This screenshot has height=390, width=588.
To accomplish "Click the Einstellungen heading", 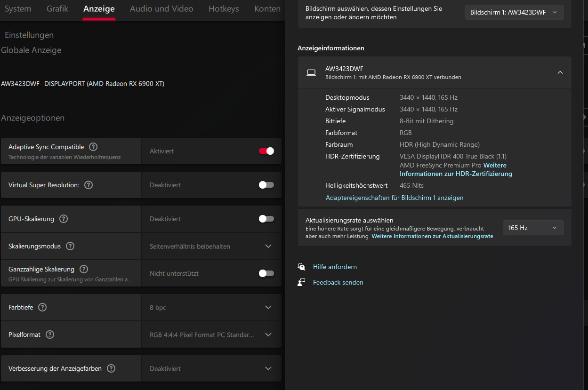I will 29,35.
